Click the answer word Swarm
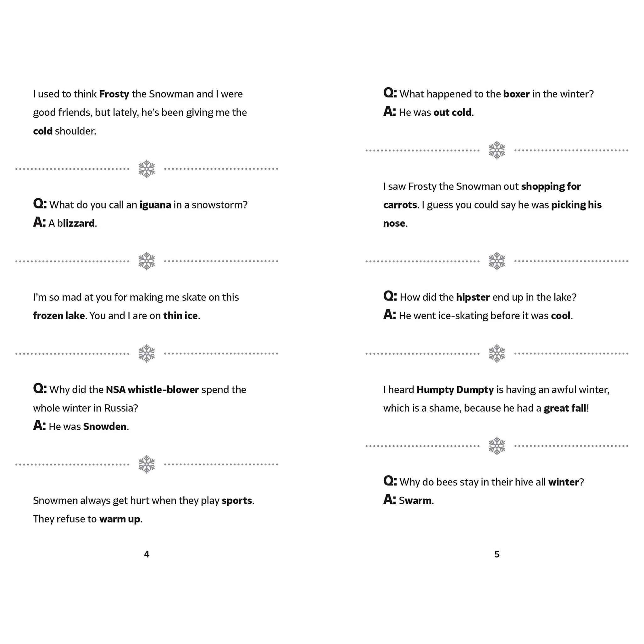 point(415,501)
